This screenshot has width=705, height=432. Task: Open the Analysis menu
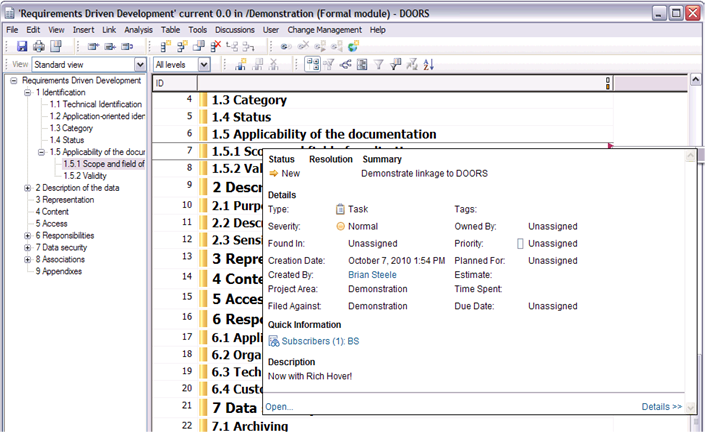coord(138,30)
